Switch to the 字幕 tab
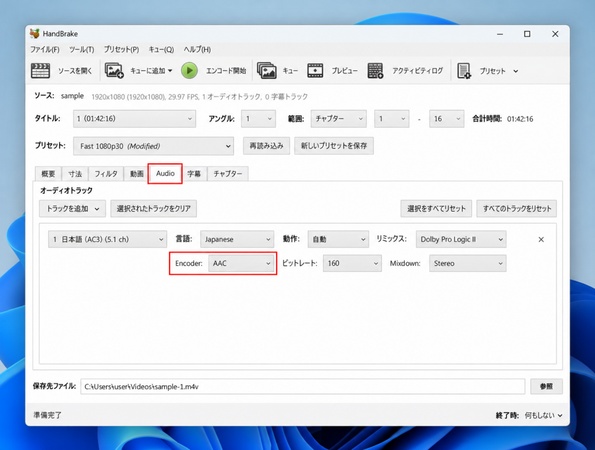The image size is (595, 450). pyautogui.click(x=194, y=174)
